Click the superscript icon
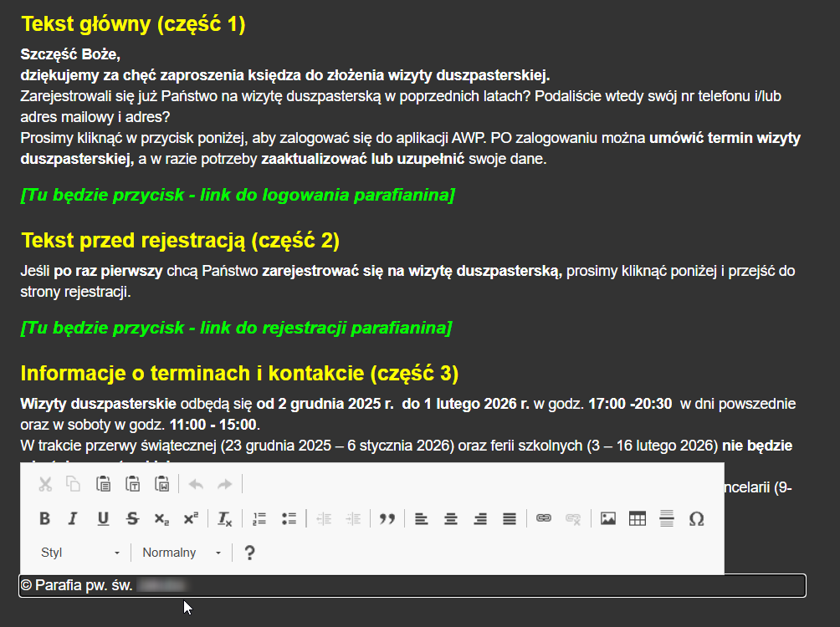840x627 pixels. (191, 519)
